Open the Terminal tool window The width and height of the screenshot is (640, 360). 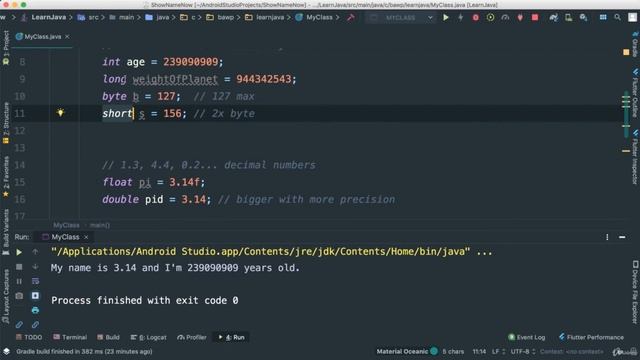click(x=70, y=337)
